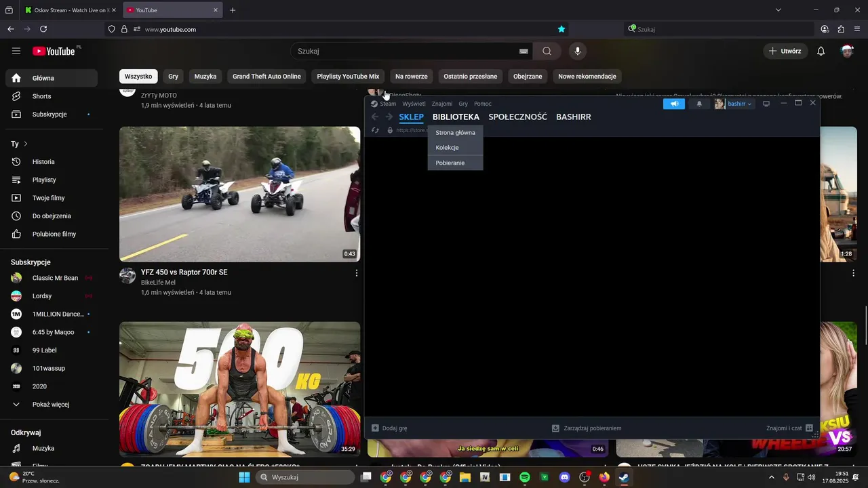Click the YouTube 'Szukaj' search field

click(407, 51)
